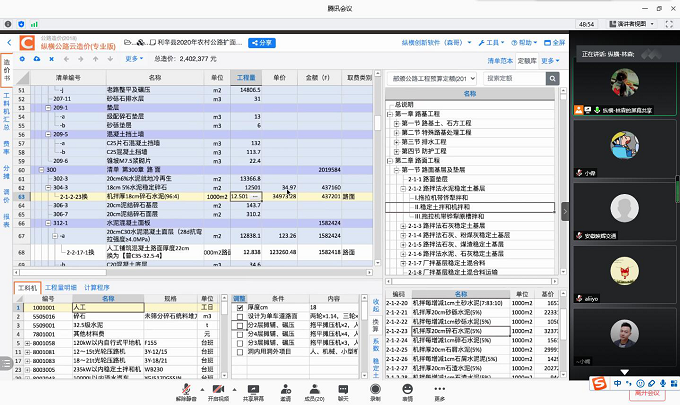Check the 分2层摊铺、碾压 checkbox
The image size is (680, 405).
pyautogui.click(x=240, y=325)
